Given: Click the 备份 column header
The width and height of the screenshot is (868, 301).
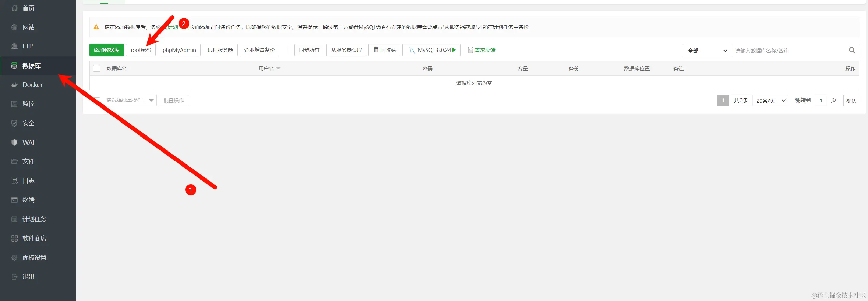Looking at the screenshot, I should 574,68.
